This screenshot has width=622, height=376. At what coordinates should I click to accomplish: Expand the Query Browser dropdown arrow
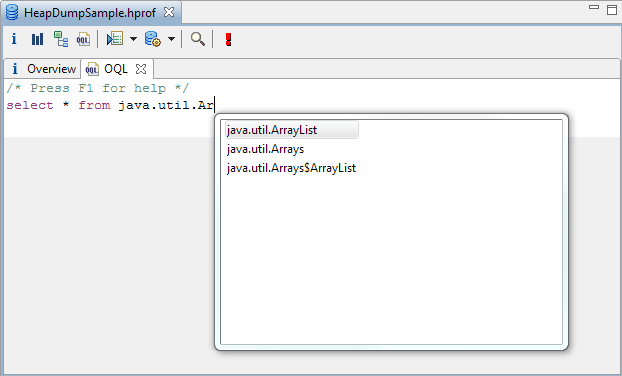[x=171, y=39]
